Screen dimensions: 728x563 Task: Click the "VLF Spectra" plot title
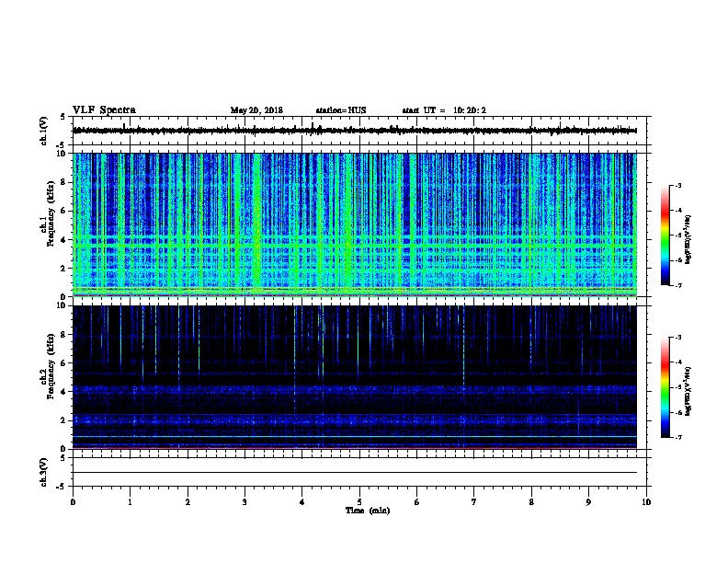pos(104,110)
